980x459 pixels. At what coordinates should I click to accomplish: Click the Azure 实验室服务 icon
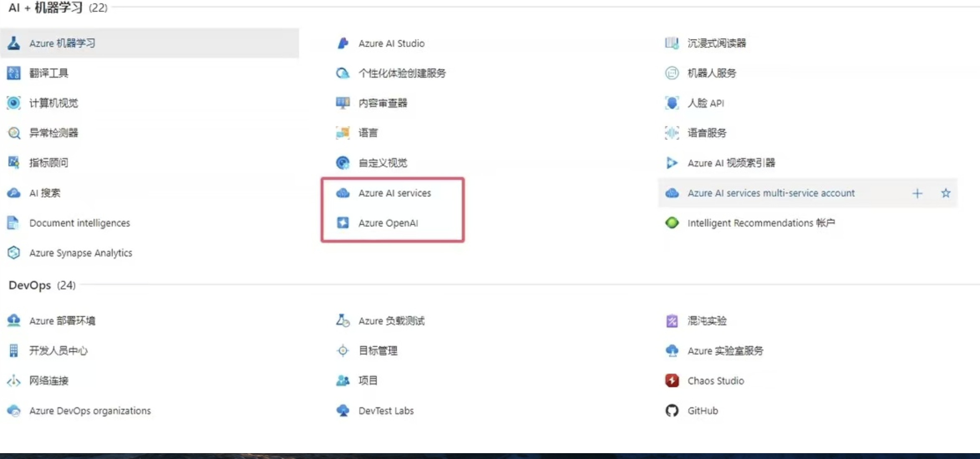point(672,351)
